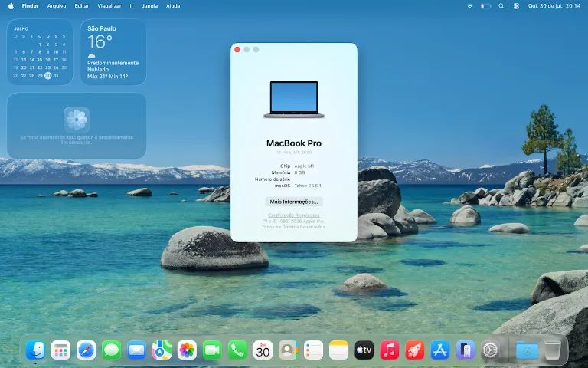Click the Photos widget flower icon
588x368 pixels.
(x=77, y=120)
